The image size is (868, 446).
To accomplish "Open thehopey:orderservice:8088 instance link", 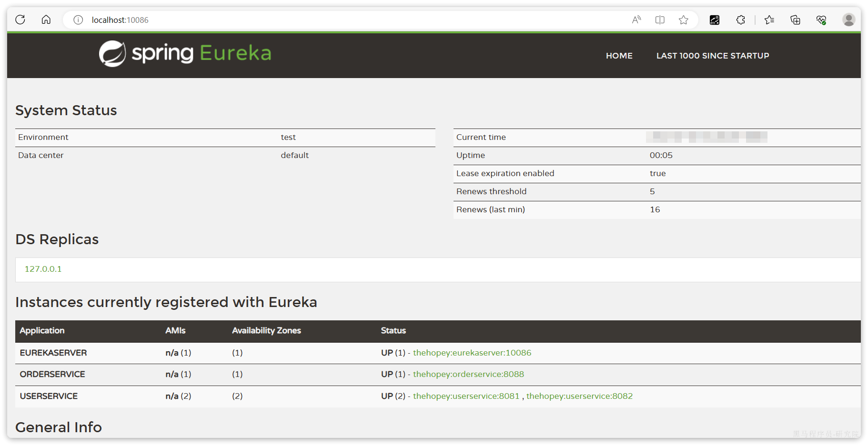I will pos(468,374).
